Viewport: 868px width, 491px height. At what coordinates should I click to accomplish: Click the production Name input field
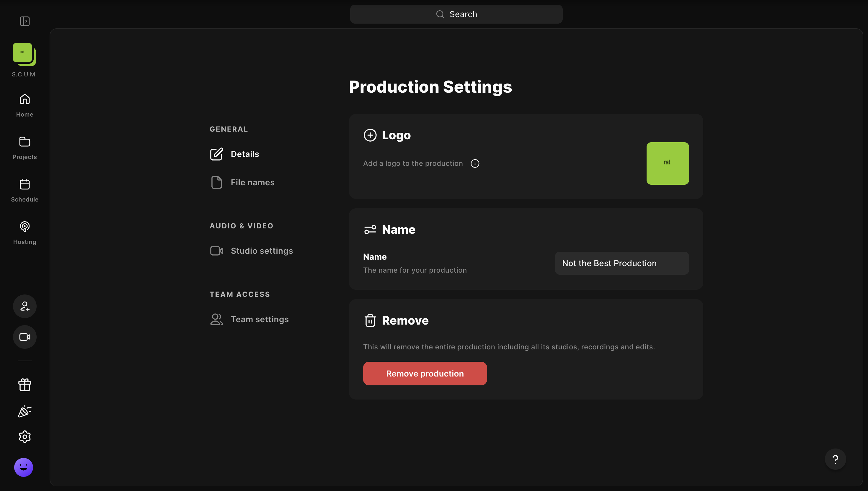(621, 263)
